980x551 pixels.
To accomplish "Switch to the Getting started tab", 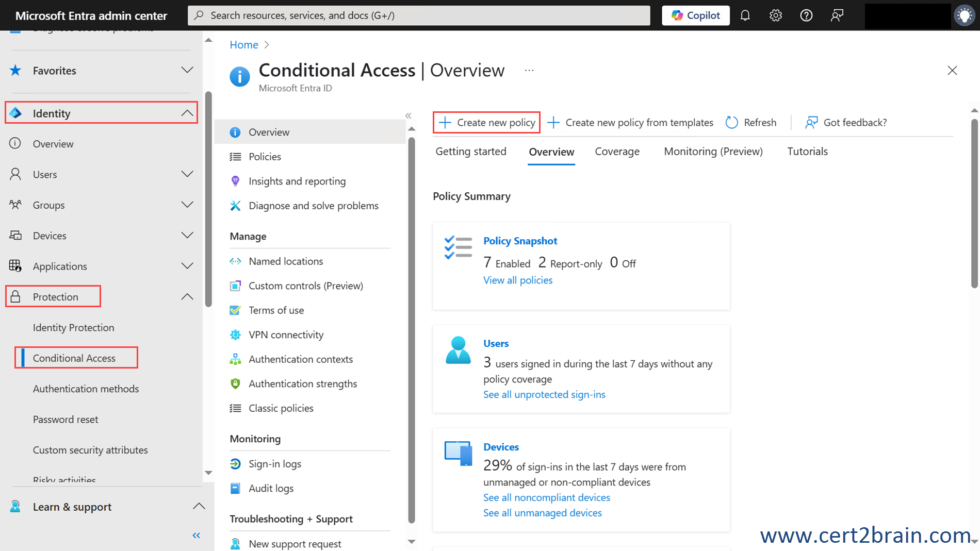I will pyautogui.click(x=471, y=152).
